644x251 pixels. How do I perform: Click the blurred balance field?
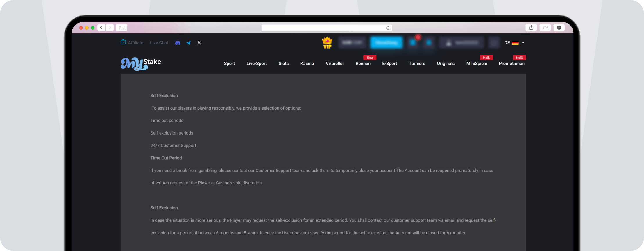click(x=352, y=43)
